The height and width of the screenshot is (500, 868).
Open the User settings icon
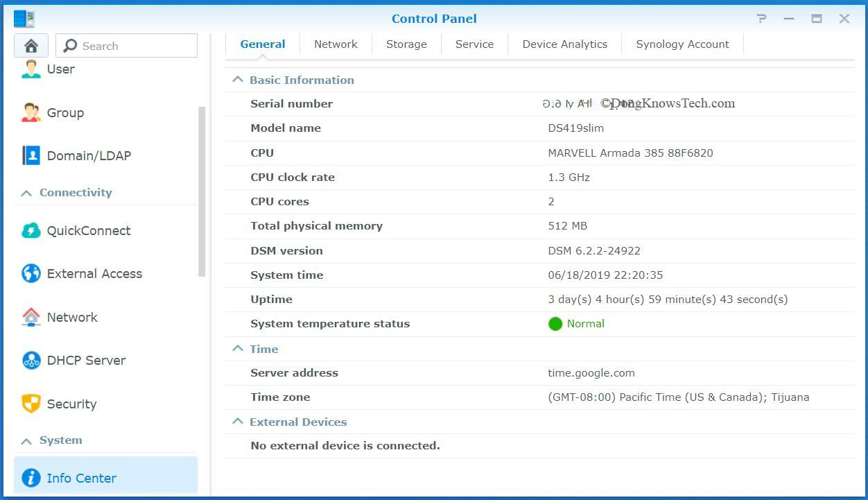[31, 69]
